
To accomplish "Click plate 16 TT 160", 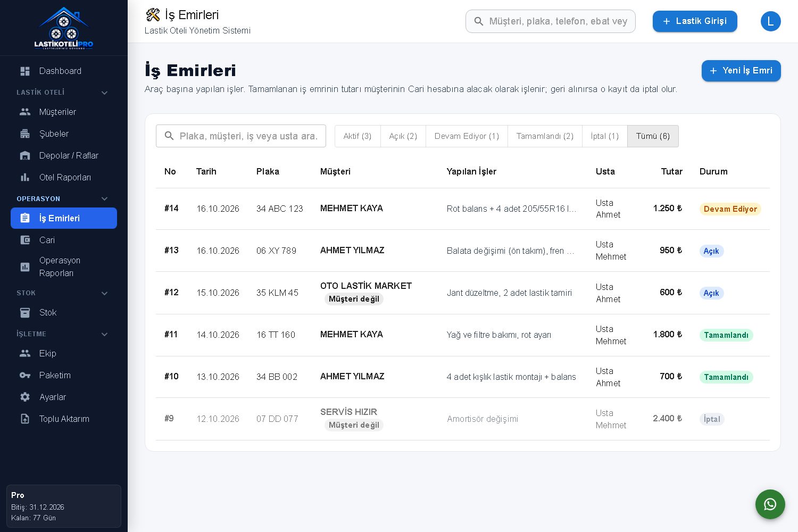I will (276, 335).
